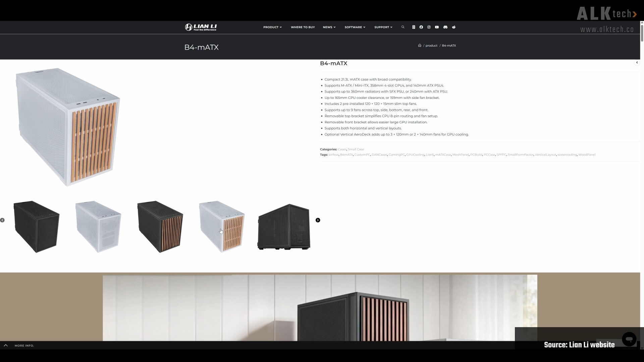Open the VerticalLayout tag

(x=545, y=155)
